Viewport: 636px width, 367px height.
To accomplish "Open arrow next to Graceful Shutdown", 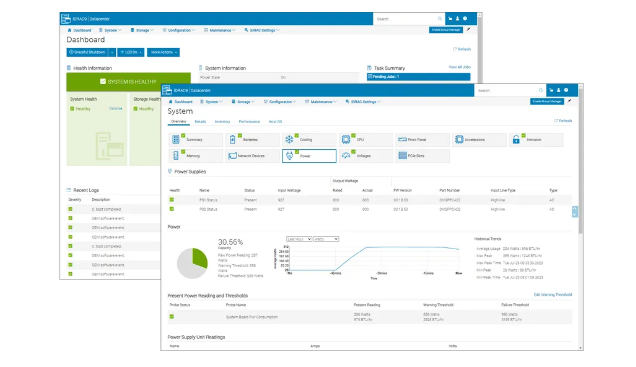I will click(112, 52).
